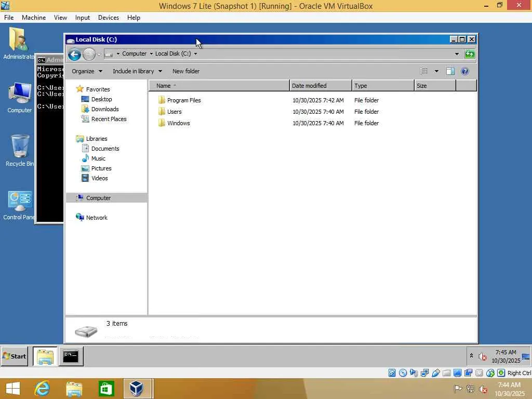Open the recent pages dropdown beside Forward
The width and height of the screenshot is (532, 399).
click(99, 54)
